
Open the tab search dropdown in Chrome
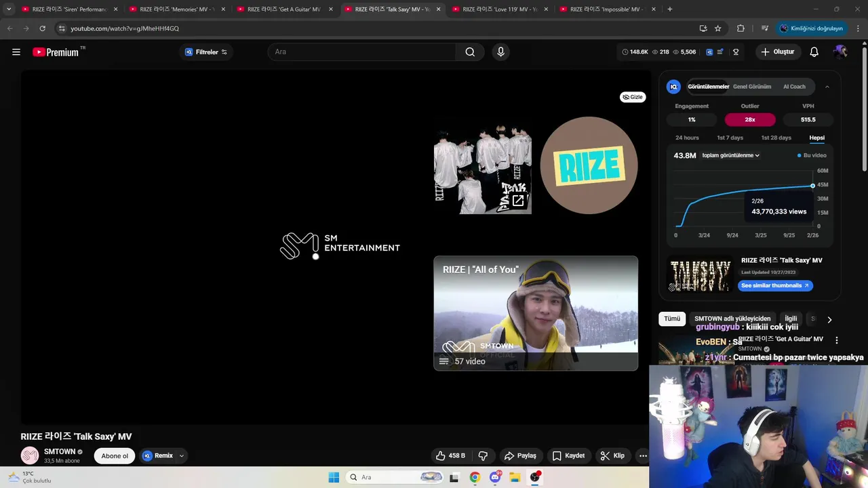pyautogui.click(x=9, y=9)
